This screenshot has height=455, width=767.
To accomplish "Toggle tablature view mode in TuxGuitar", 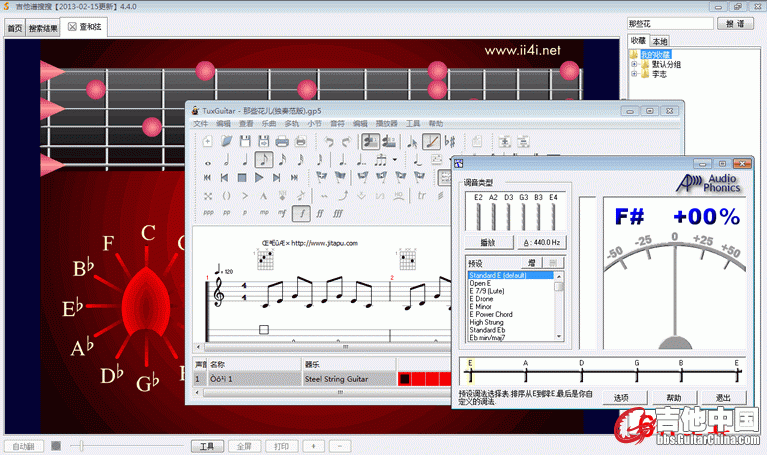I will [x=389, y=142].
